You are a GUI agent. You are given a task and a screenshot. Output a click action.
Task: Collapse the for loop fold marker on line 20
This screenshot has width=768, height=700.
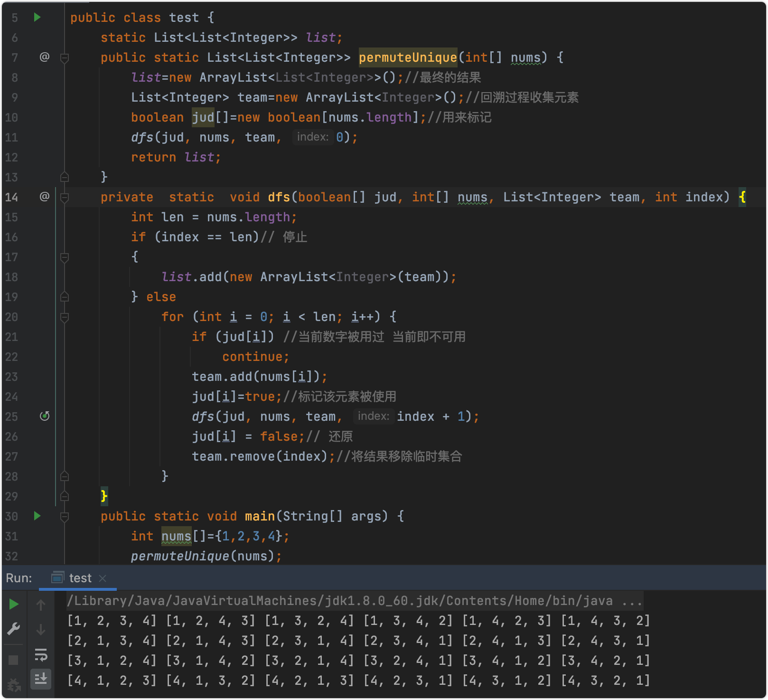[x=65, y=317]
